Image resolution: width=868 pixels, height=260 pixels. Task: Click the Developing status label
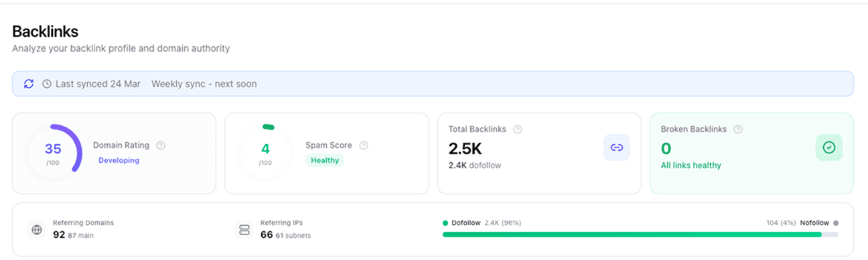point(119,161)
